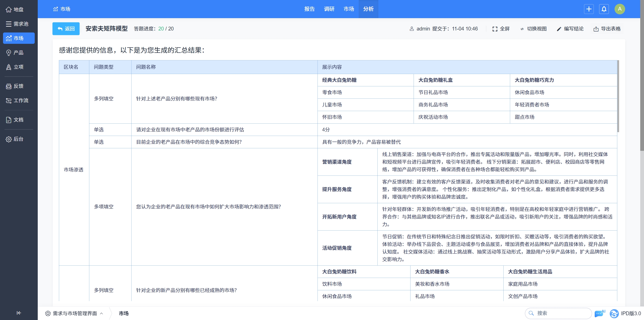Click the 大白兔奶糖香水 cell
Screen dimensions: 644x320
pyautogui.click(x=457, y=272)
